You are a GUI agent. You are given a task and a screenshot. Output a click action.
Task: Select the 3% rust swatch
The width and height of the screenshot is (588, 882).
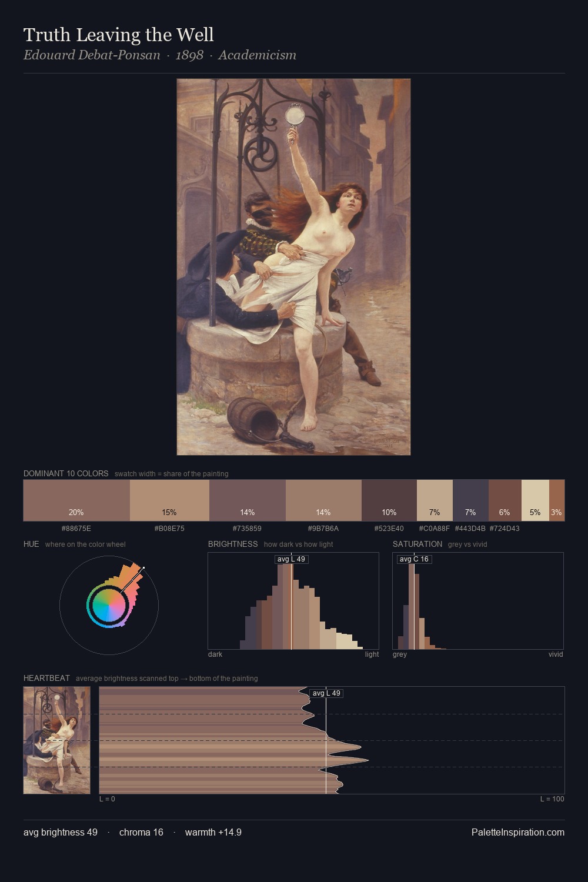tap(557, 500)
